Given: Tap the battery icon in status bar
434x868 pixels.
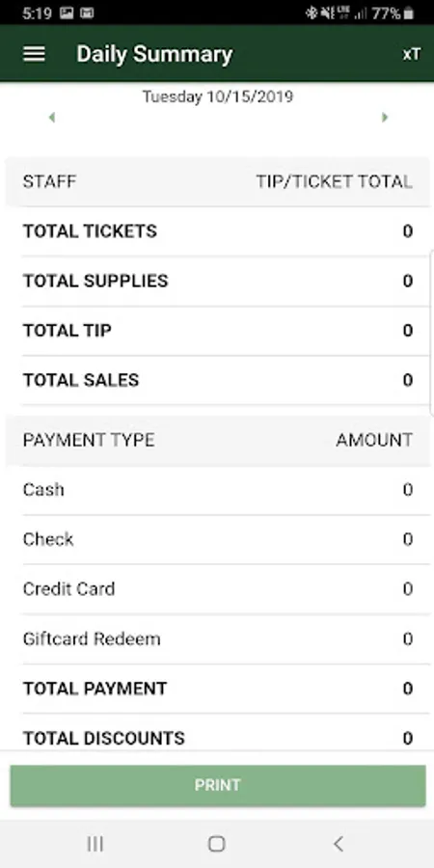Looking at the screenshot, I should 409,14.
